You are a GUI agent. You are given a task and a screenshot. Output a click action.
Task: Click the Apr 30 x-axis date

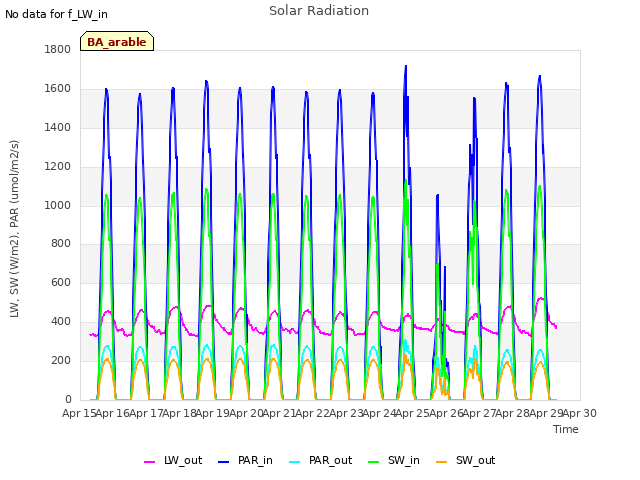click(x=580, y=413)
